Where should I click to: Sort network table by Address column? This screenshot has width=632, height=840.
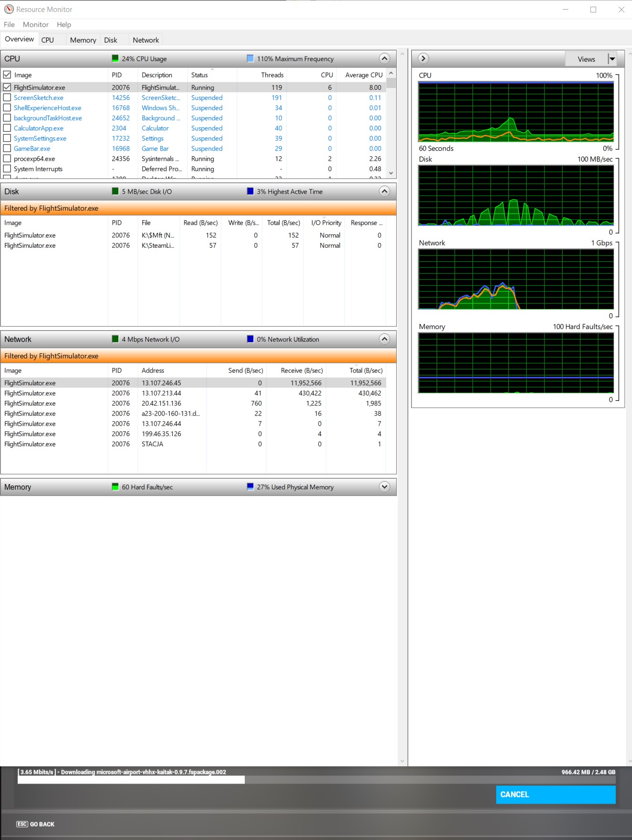point(172,371)
